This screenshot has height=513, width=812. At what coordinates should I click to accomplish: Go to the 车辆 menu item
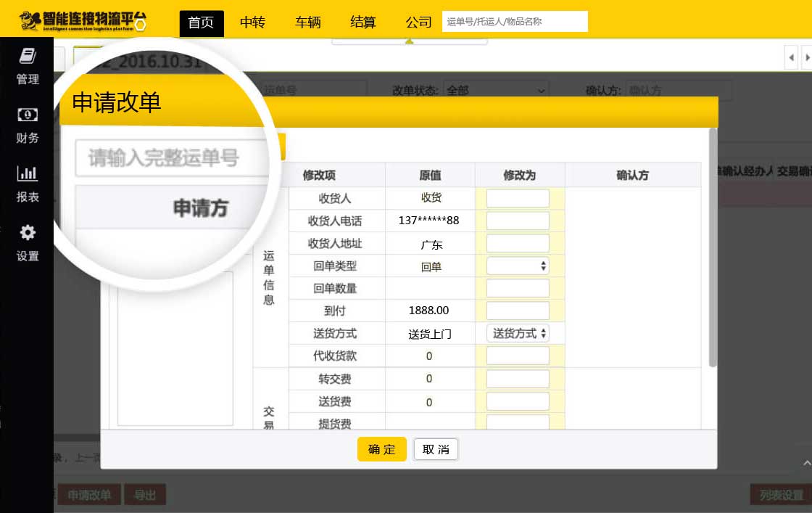pos(307,22)
